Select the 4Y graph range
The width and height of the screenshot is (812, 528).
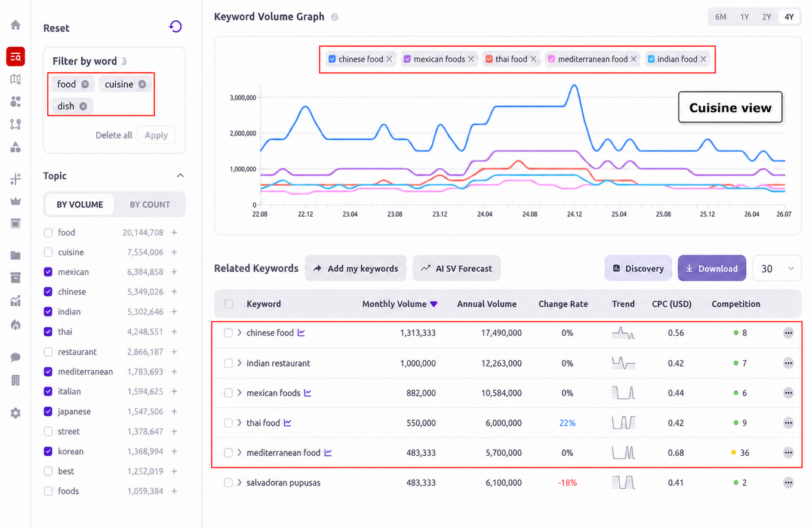(789, 17)
